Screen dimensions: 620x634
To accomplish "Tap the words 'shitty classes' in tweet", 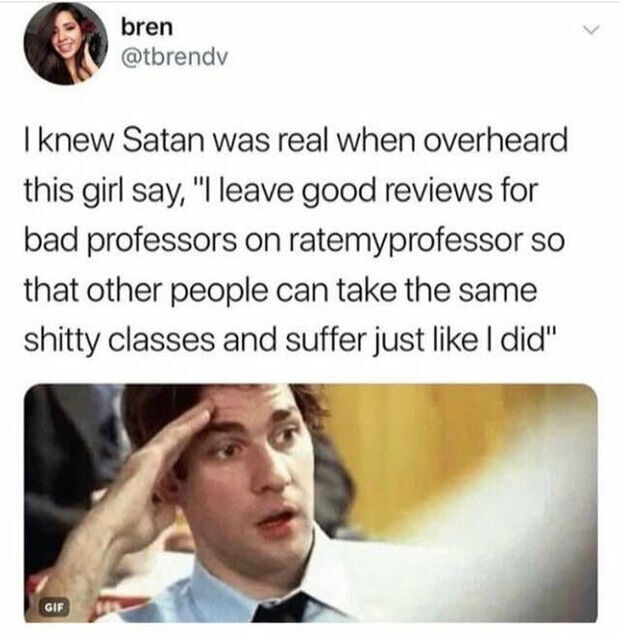I will point(119,340).
